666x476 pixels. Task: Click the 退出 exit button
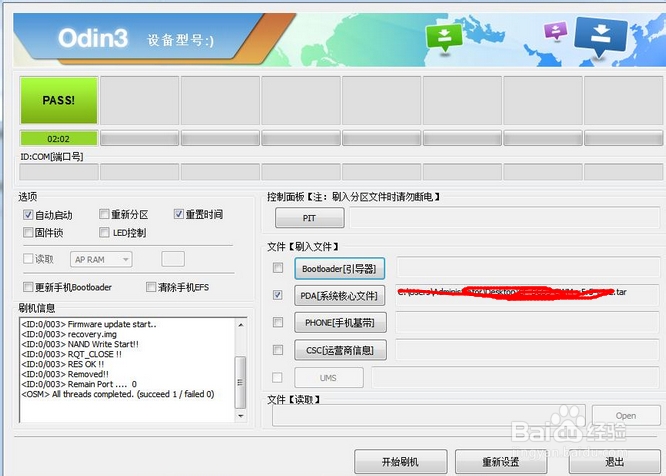[615, 462]
